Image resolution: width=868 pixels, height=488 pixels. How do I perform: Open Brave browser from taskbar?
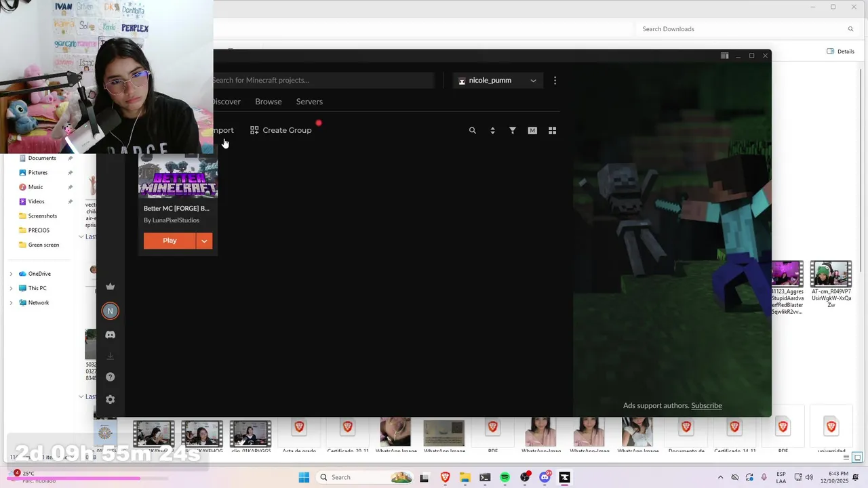coord(445,477)
